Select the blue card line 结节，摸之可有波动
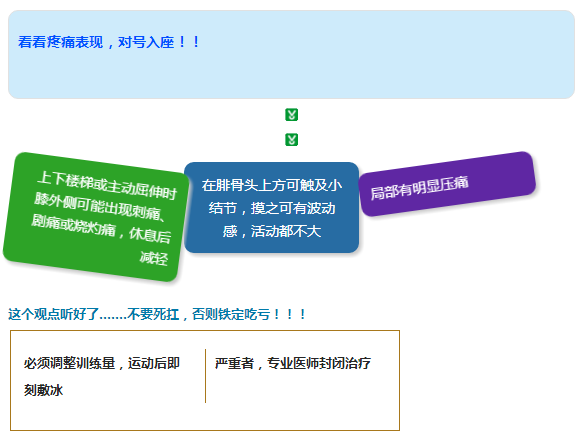The height and width of the screenshot is (437, 579). tap(272, 208)
